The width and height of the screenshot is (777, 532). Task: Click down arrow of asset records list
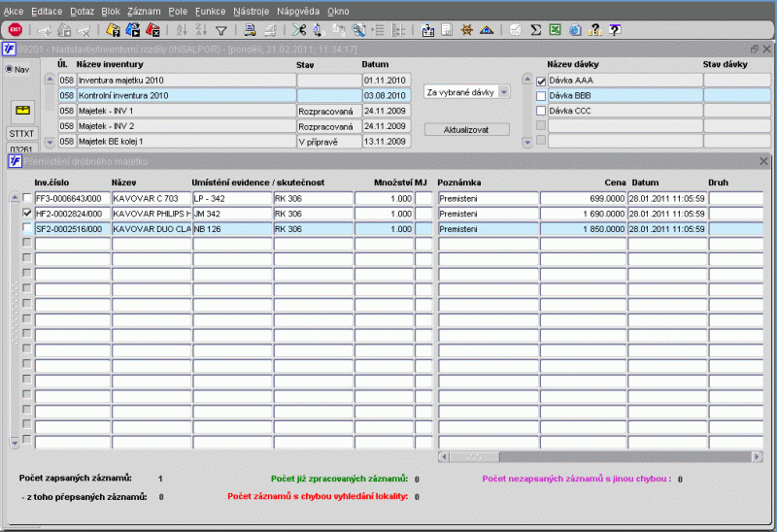pos(15,443)
